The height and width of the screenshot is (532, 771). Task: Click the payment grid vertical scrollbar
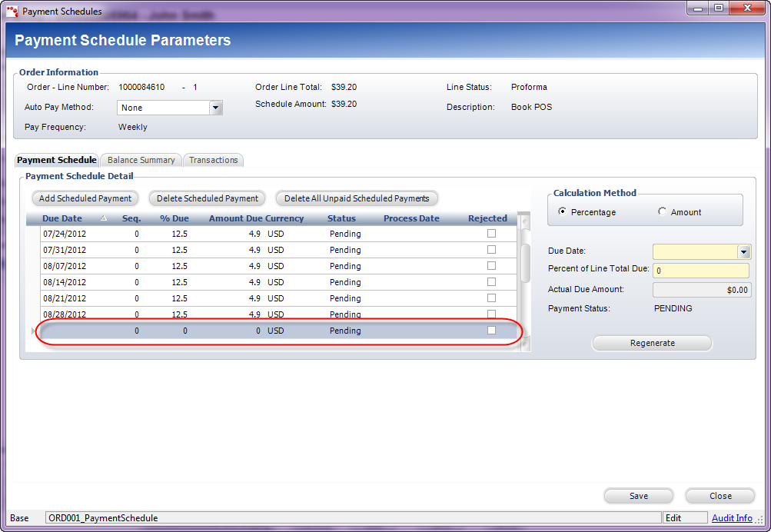pyautogui.click(x=526, y=261)
